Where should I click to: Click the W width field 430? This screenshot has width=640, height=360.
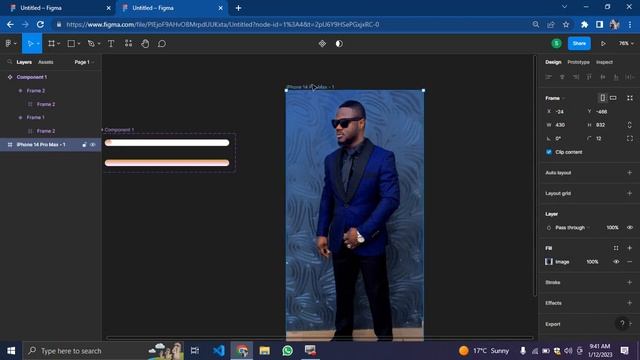[565, 125]
